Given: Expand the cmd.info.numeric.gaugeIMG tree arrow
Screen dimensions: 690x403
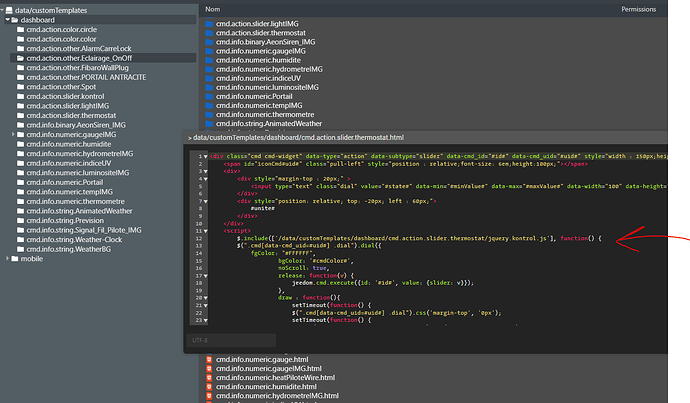Looking at the screenshot, I should click(13, 134).
